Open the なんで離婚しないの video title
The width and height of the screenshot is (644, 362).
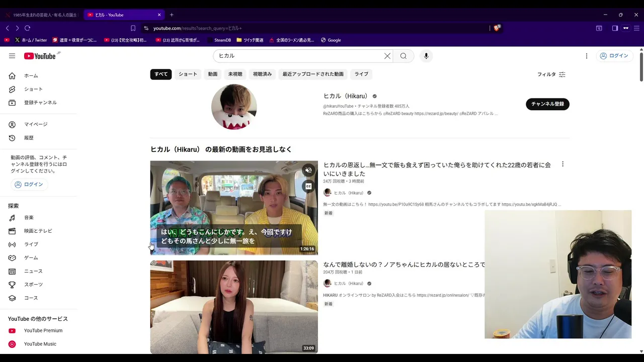point(404,264)
